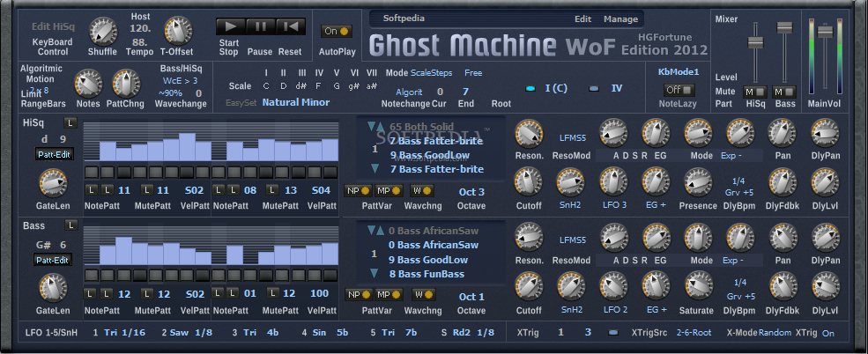The width and height of the screenshot is (868, 354).
Task: Toggle Bass NP pattern variation button
Action: (358, 294)
